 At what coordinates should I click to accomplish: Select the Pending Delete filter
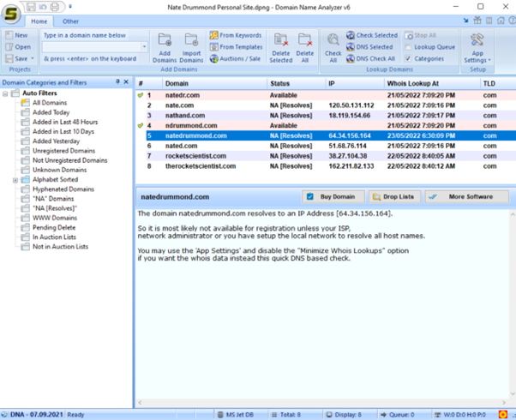(54, 227)
